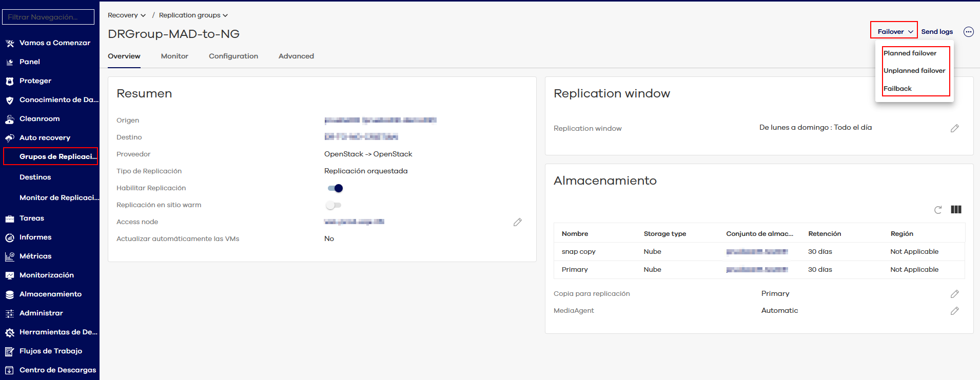Switch to the Monitor tab
This screenshot has height=380, width=980.
174,56
